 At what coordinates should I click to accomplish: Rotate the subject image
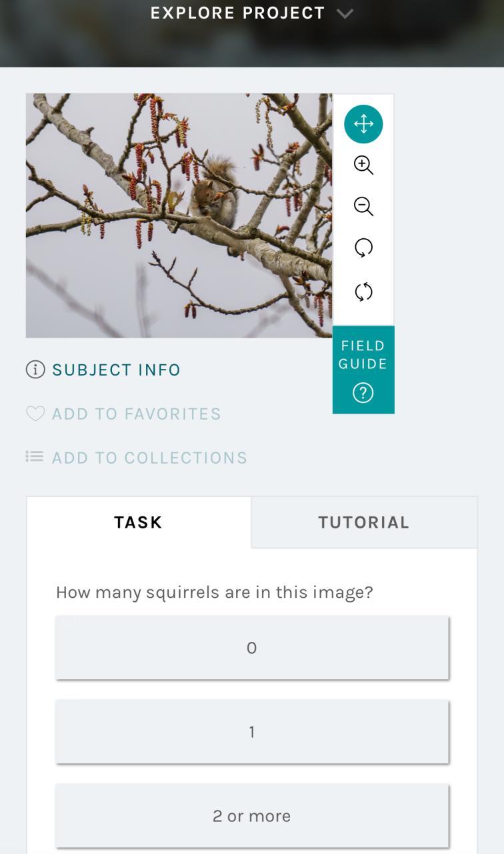coord(363,248)
